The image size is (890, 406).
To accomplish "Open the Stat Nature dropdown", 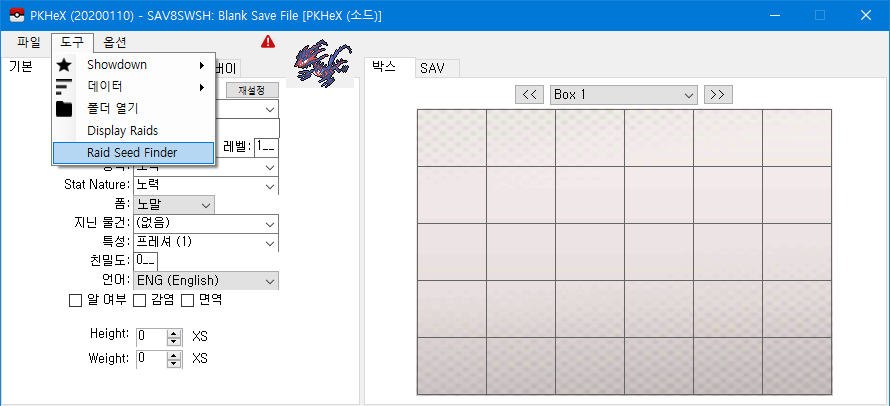I will 206,185.
